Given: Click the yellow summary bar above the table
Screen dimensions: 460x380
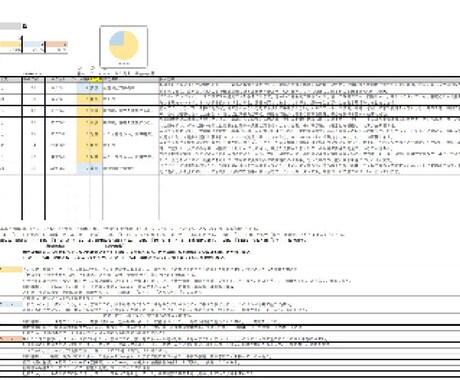Looking at the screenshot, I should coord(10,44).
